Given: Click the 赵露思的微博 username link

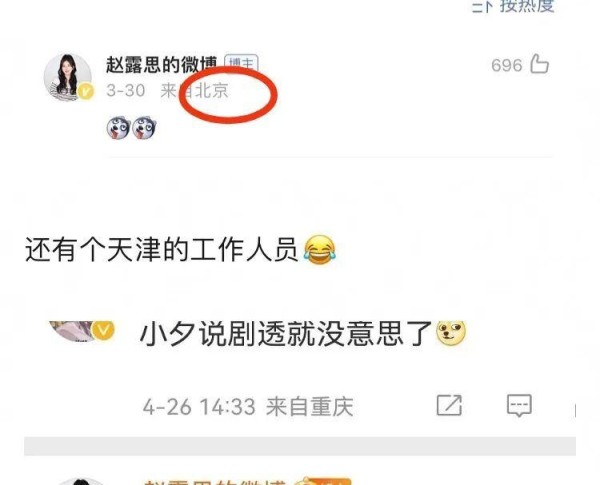Looking at the screenshot, I should [x=161, y=65].
